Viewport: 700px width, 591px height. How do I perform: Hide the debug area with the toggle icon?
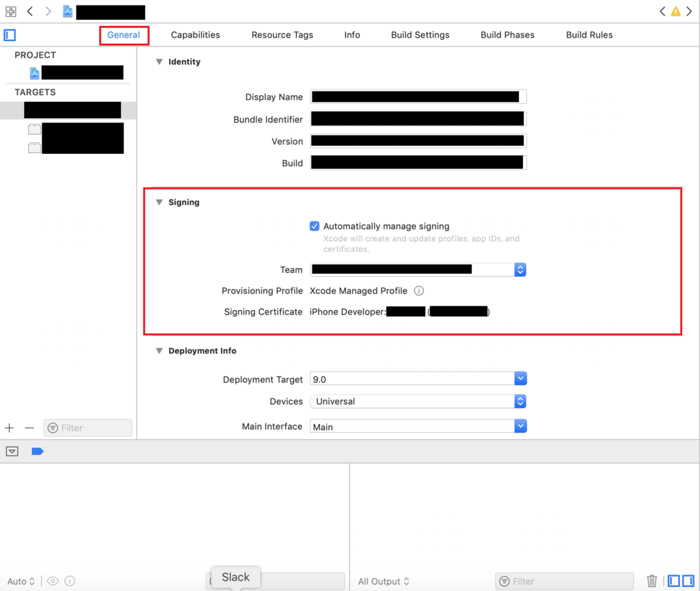click(x=12, y=451)
